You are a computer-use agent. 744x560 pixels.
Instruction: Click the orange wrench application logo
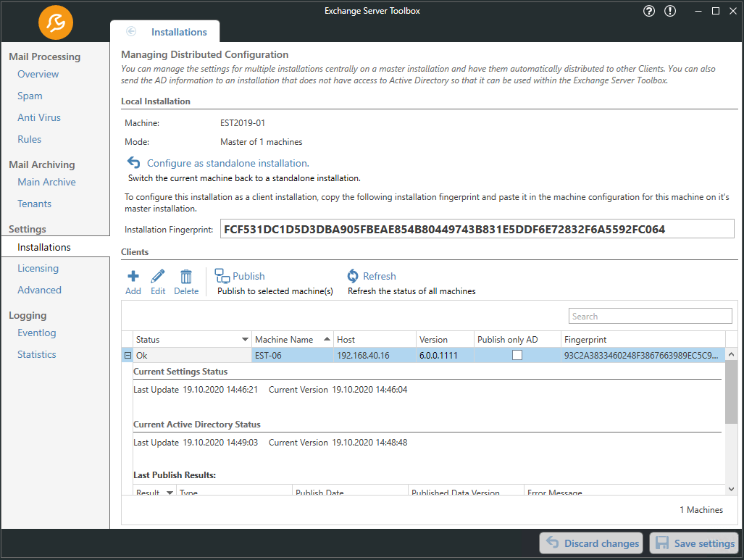pyautogui.click(x=56, y=22)
